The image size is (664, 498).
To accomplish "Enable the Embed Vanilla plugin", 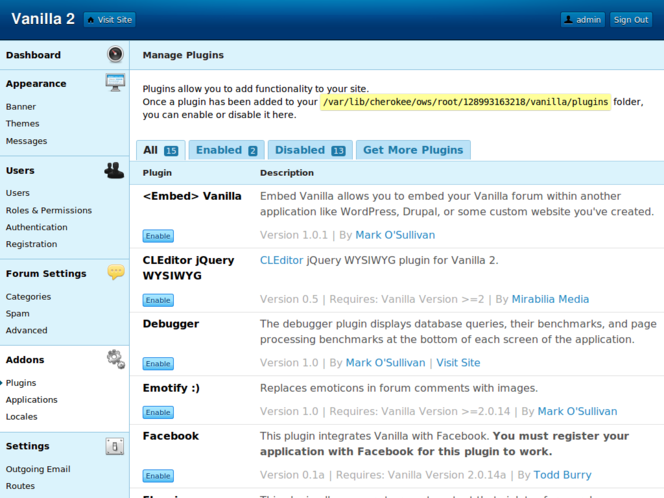I will [158, 236].
